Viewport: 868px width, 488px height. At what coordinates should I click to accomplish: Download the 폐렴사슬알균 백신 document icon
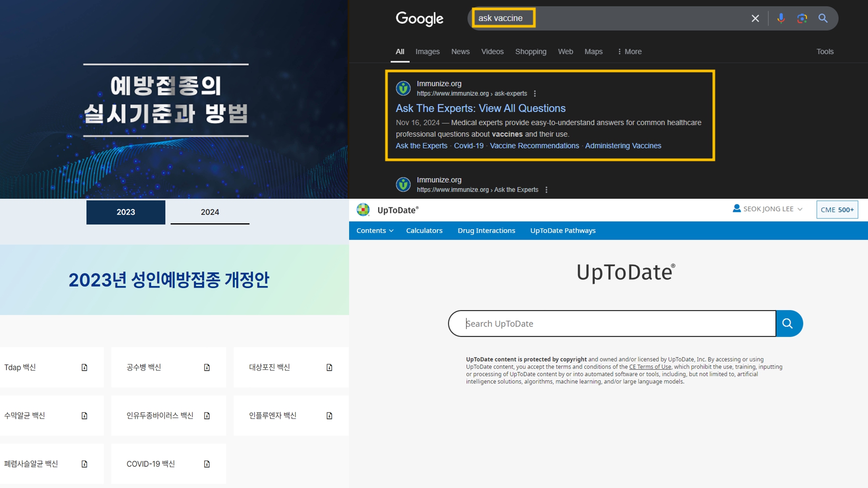pos(84,464)
